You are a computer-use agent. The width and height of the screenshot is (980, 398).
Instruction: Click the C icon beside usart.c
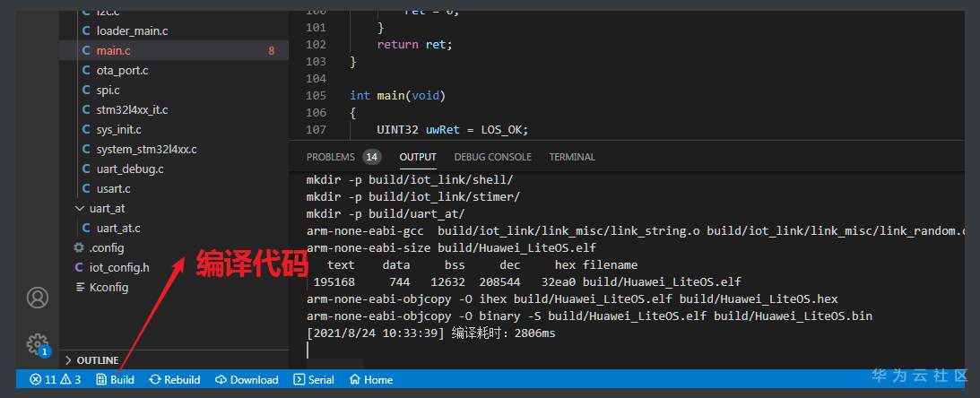point(86,188)
